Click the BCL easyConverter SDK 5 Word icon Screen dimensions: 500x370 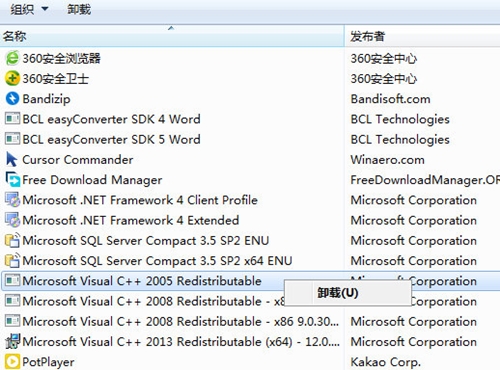[12, 139]
